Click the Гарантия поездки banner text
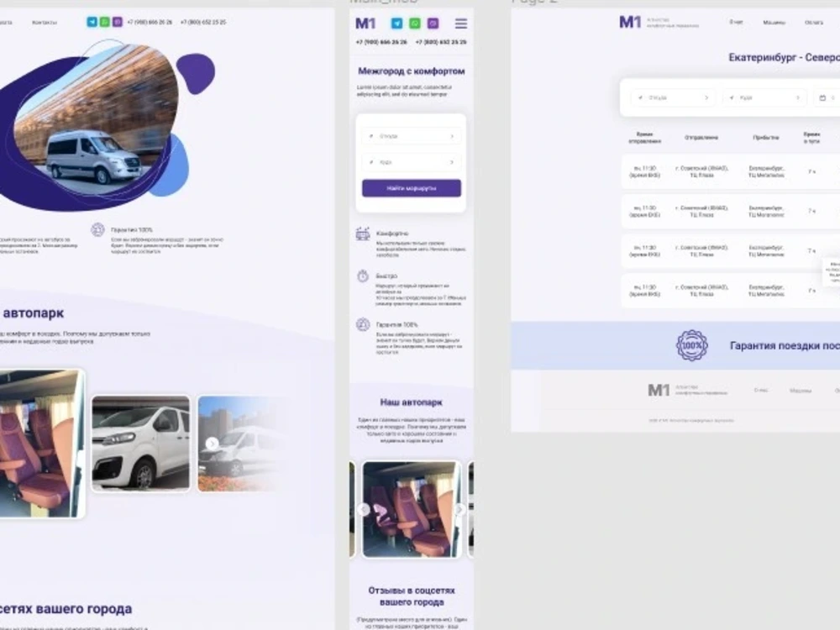Screen dimensions: 840x630 785,345
